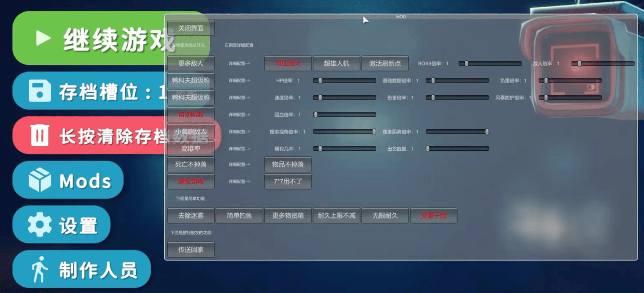Click the 激活刷新点 button

tap(385, 63)
